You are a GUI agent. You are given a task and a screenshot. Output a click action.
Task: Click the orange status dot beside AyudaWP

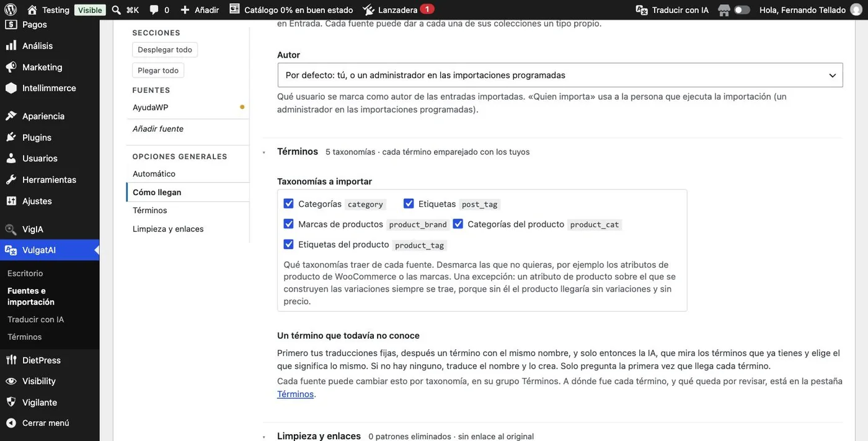coord(242,107)
